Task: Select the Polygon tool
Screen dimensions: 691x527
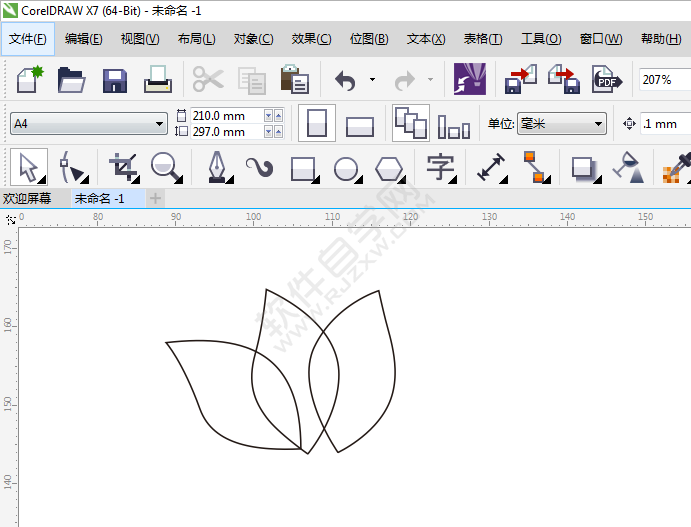Action: point(389,167)
